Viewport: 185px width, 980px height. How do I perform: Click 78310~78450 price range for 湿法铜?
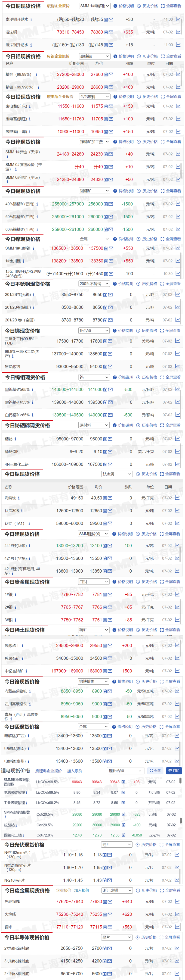71,32
